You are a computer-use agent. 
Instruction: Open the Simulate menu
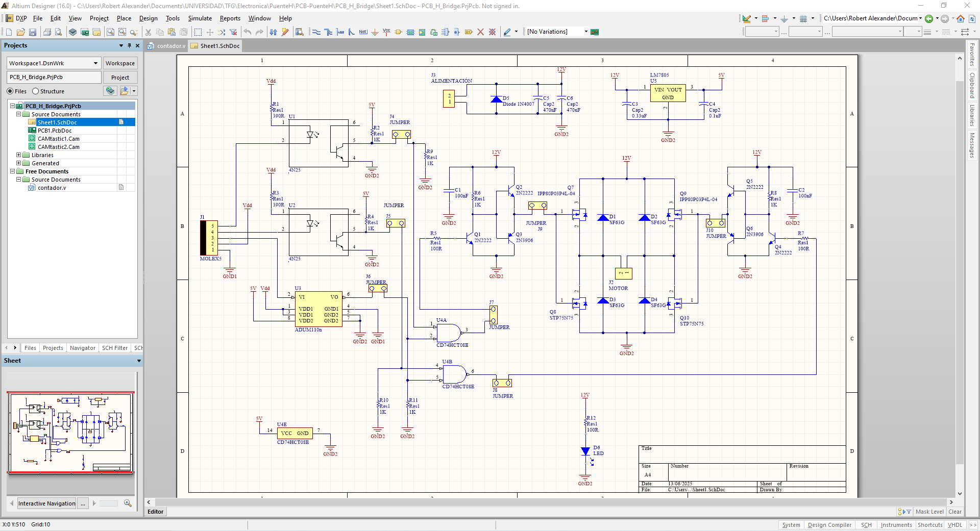click(x=200, y=18)
